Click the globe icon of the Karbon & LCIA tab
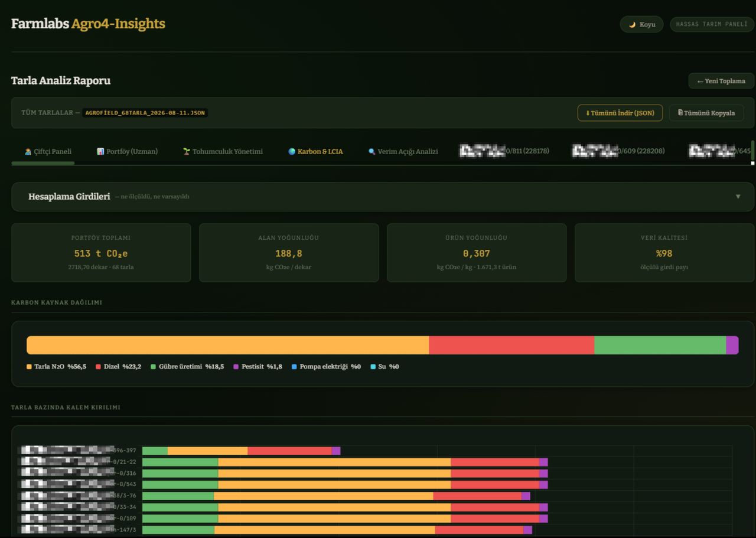Image resolution: width=756 pixels, height=538 pixels. [292, 152]
